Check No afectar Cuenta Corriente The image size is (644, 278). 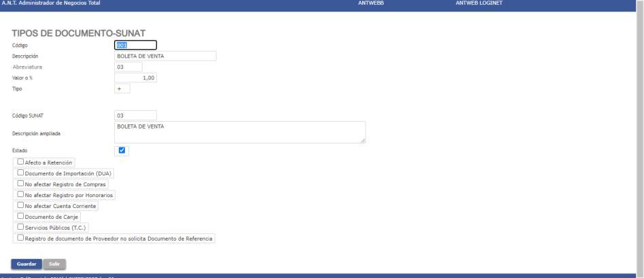pyautogui.click(x=20, y=205)
